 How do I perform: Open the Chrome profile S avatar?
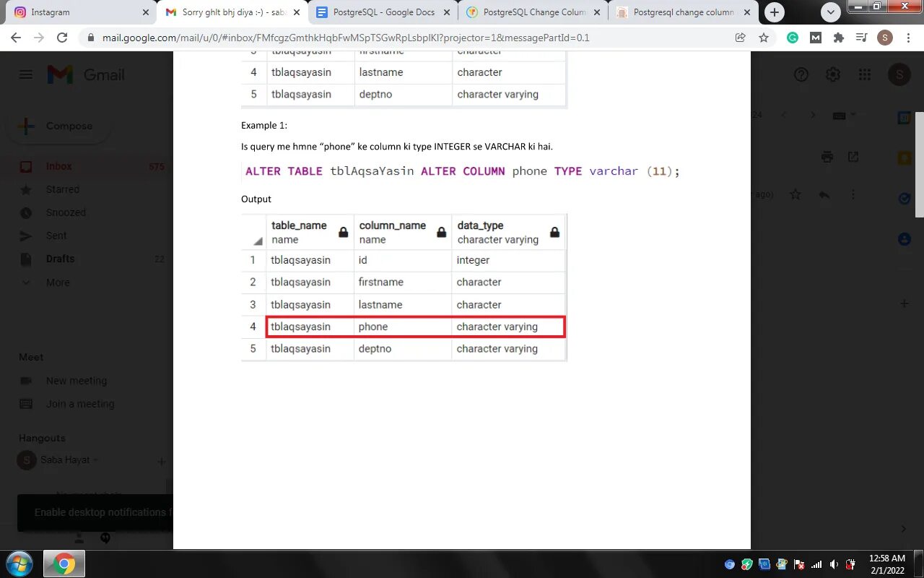[885, 38]
